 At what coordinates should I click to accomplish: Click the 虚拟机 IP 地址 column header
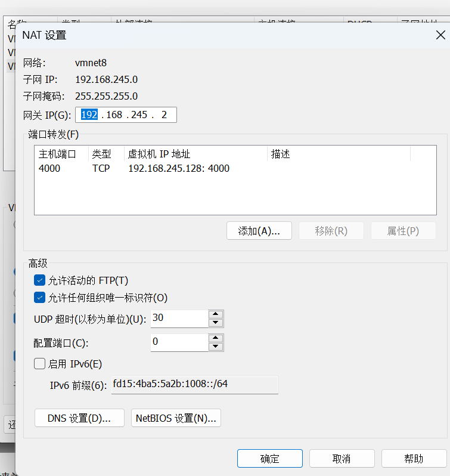[195, 154]
